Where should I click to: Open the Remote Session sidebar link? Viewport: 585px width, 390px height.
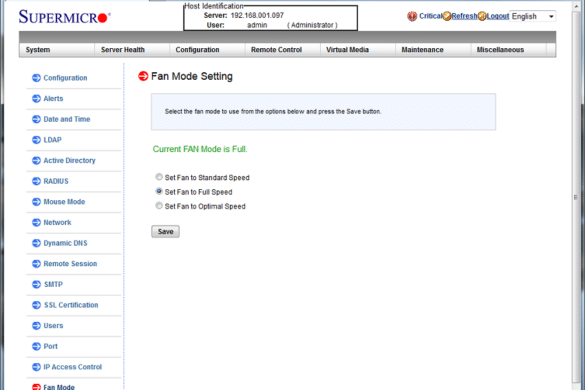pos(70,264)
